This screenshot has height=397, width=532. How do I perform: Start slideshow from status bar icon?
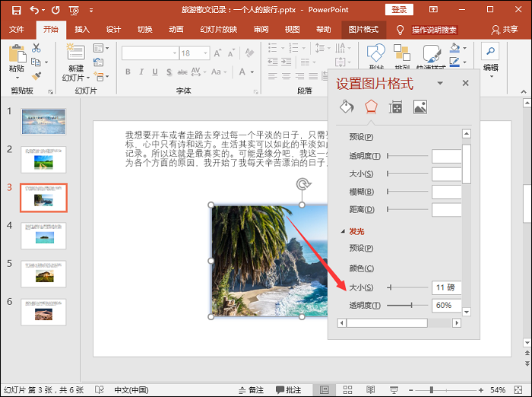394,389
